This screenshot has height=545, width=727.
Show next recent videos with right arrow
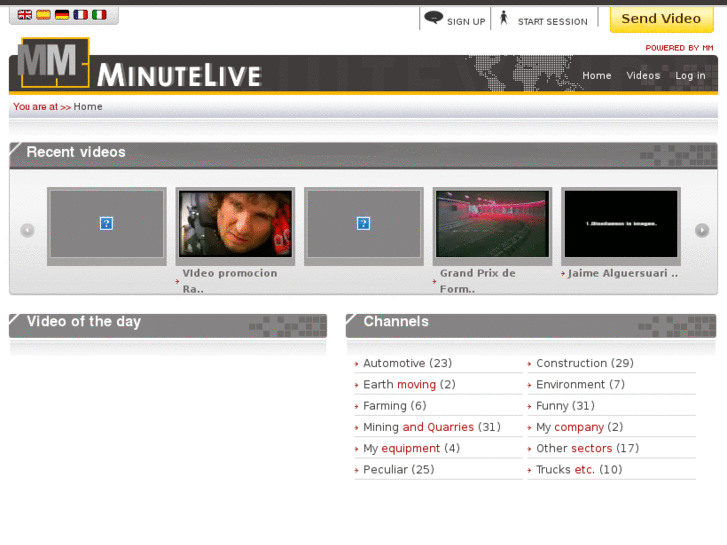(x=702, y=230)
